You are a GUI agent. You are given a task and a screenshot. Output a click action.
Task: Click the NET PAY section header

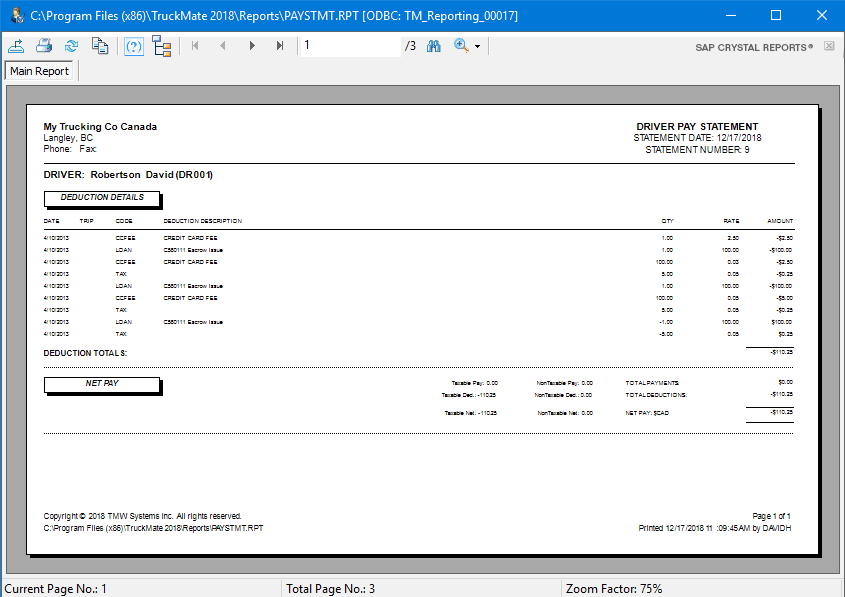101,384
